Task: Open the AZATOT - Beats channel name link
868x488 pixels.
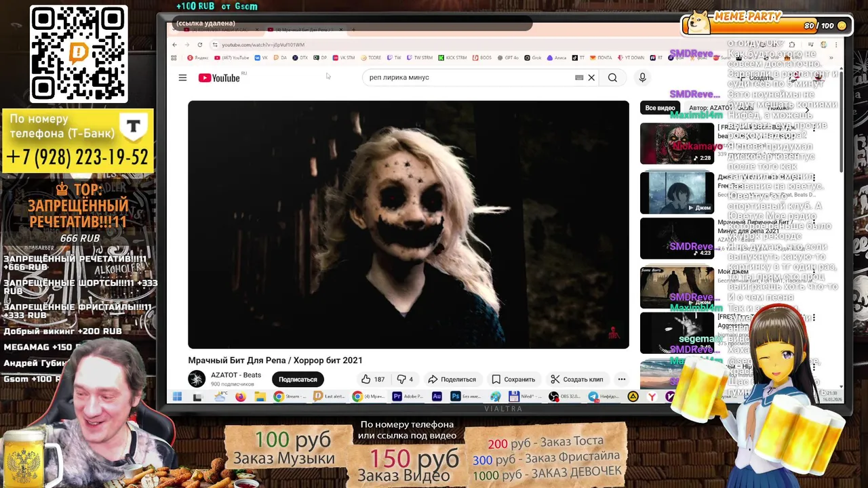Action: [236, 375]
